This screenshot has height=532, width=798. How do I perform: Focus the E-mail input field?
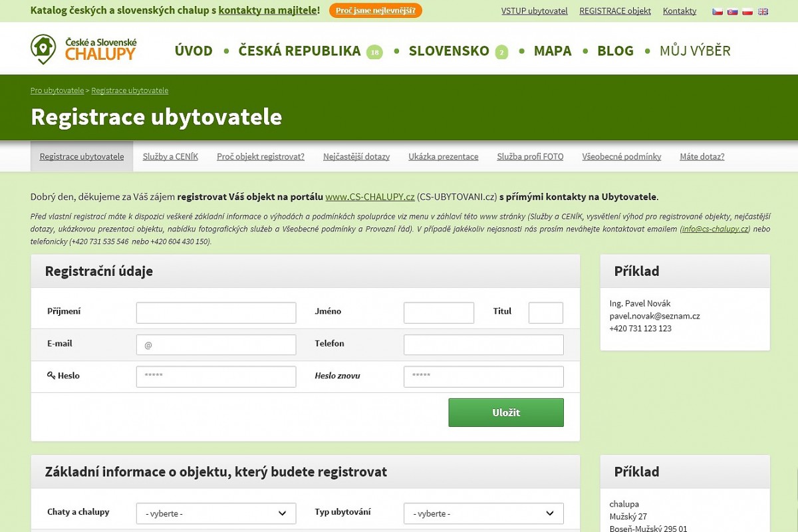pos(216,344)
